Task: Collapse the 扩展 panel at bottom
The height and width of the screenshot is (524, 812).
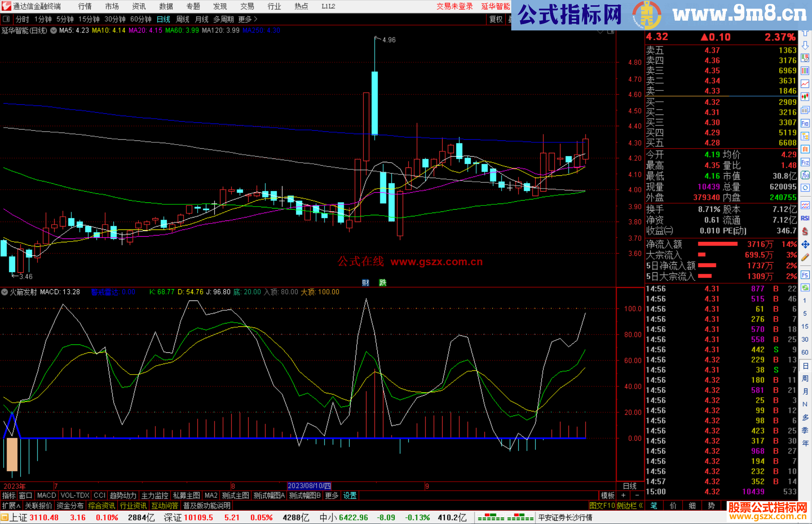Action: pos(11,506)
